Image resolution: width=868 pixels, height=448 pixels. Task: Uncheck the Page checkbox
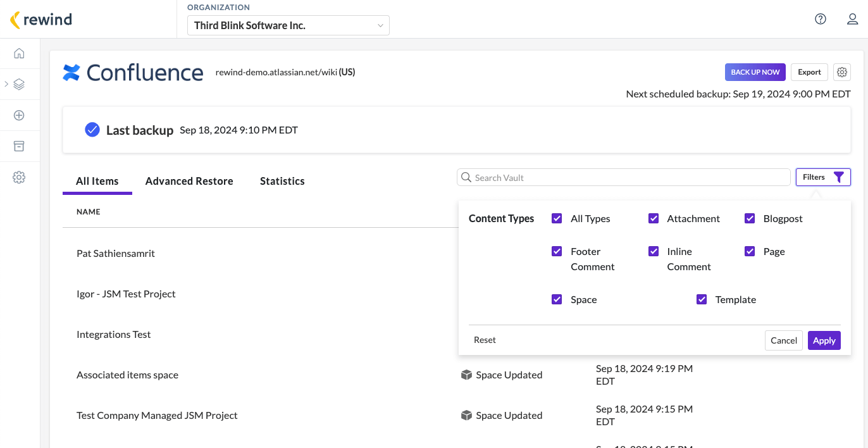[750, 251]
